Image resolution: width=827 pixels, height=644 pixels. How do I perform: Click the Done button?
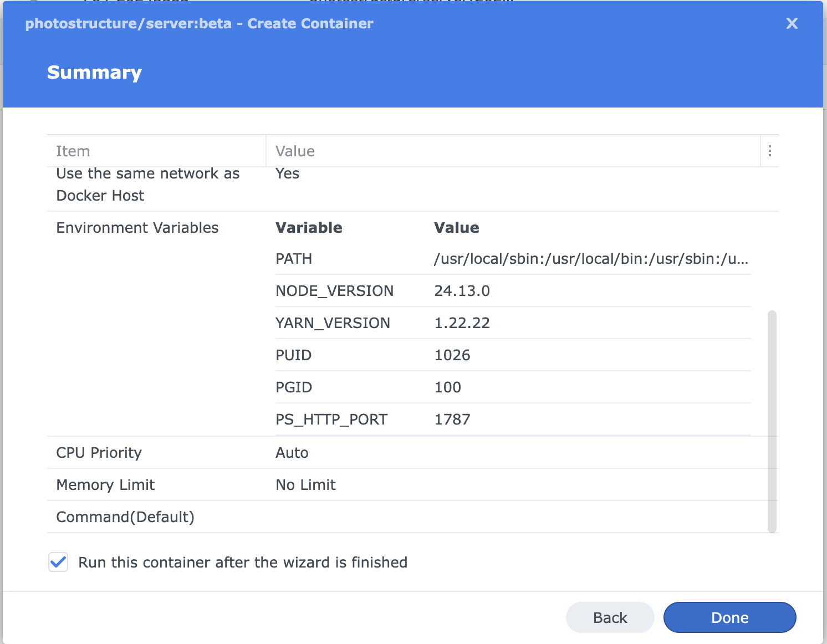click(x=729, y=617)
